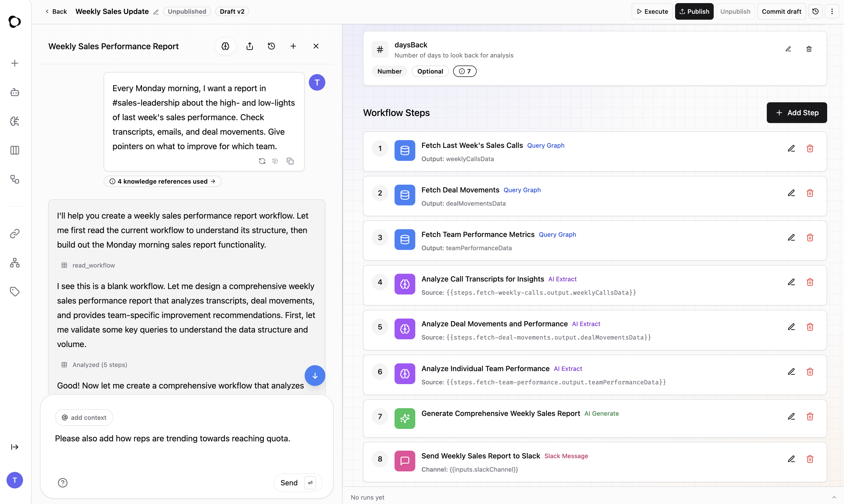The height and width of the screenshot is (504, 844).
Task: Click the blue database icon of step 3
Action: [405, 239]
